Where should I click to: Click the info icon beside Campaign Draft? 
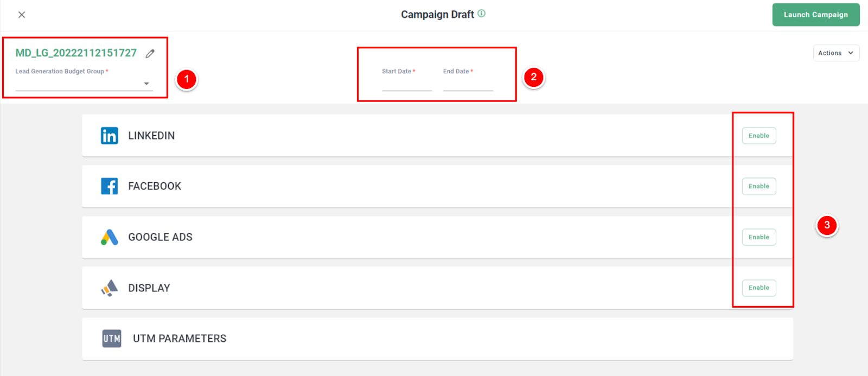tap(481, 14)
